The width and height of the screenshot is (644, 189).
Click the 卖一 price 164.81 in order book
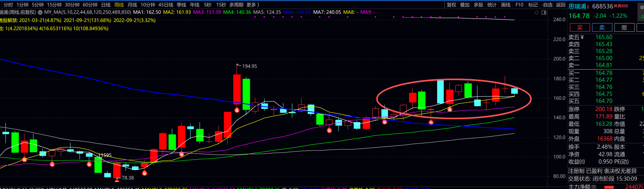[604, 65]
